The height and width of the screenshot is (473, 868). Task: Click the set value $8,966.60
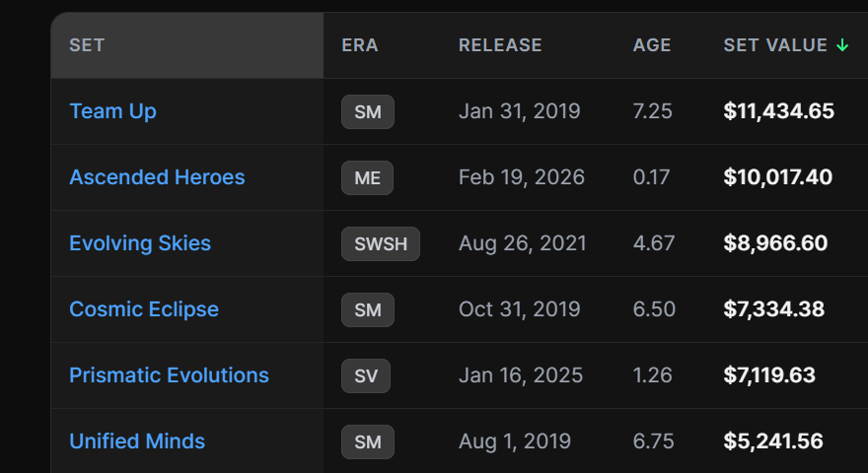pos(775,243)
